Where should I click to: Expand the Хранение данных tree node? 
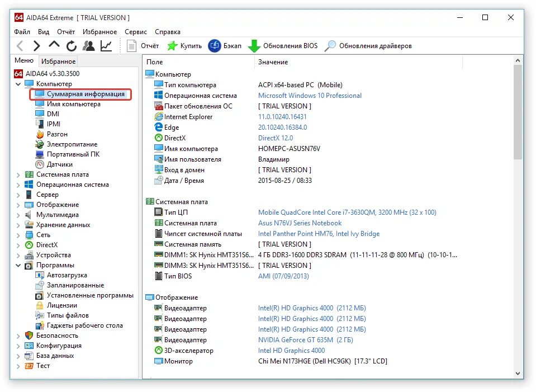[x=18, y=225]
